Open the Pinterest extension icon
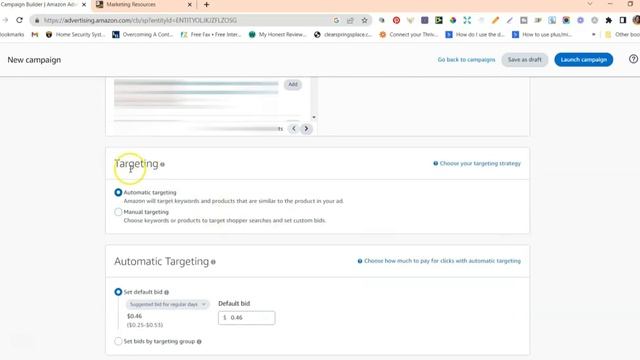The width and height of the screenshot is (640, 360). [396, 20]
